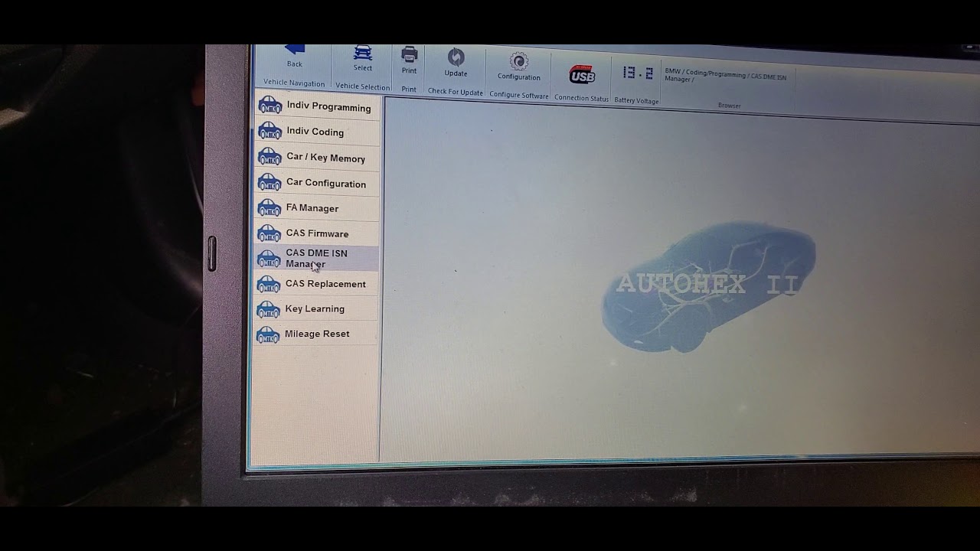Viewport: 980px width, 551px height.
Task: Open CAS DME ISN Manager
Action: (x=316, y=259)
